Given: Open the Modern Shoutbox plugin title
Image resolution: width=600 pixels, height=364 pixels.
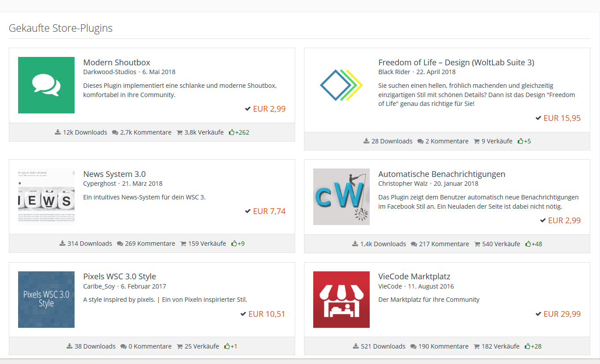Looking at the screenshot, I should 117,63.
